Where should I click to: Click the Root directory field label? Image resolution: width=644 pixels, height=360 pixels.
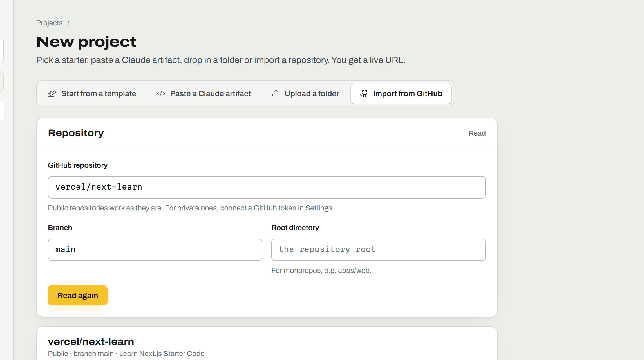point(295,228)
